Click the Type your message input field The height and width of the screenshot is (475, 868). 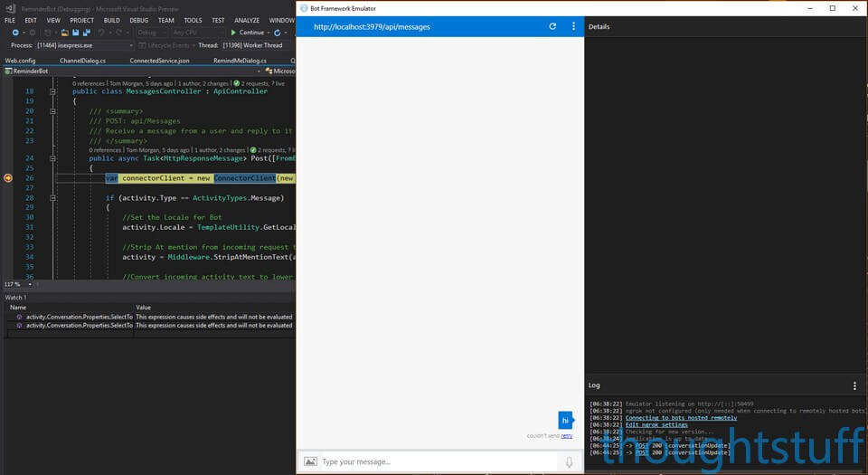(440, 461)
